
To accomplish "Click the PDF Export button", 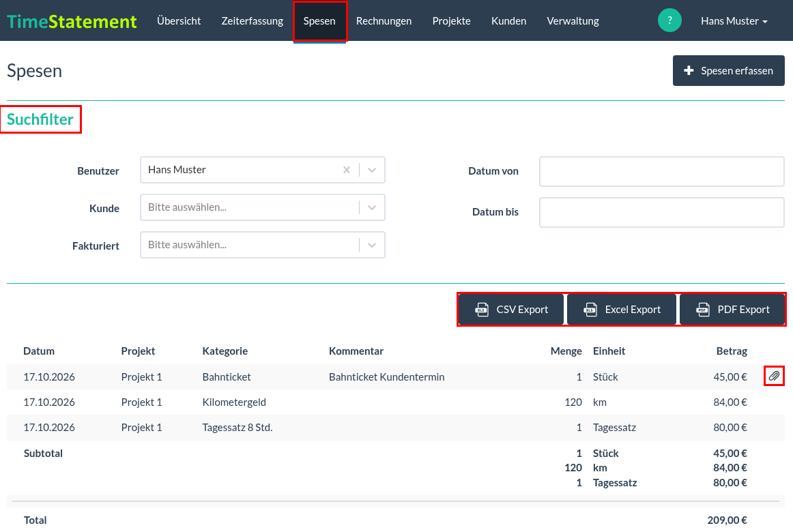I will (x=732, y=309).
